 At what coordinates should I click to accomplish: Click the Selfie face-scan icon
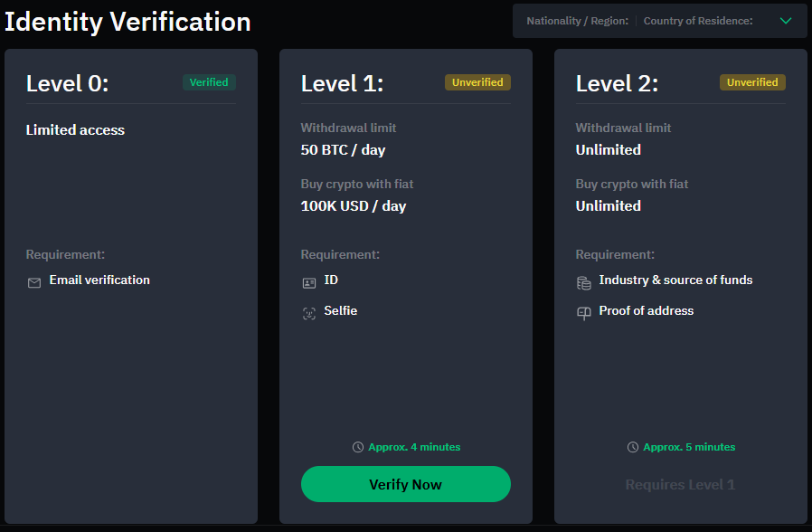pyautogui.click(x=309, y=313)
